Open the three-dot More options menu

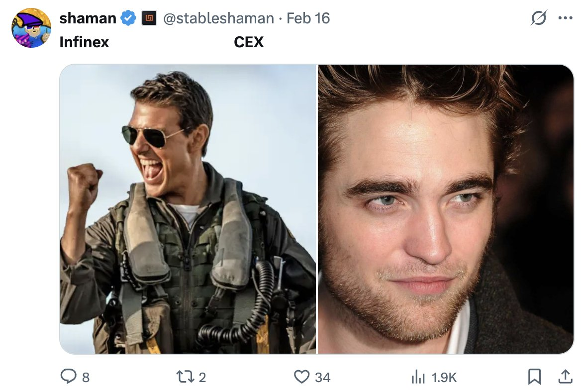[x=566, y=18]
